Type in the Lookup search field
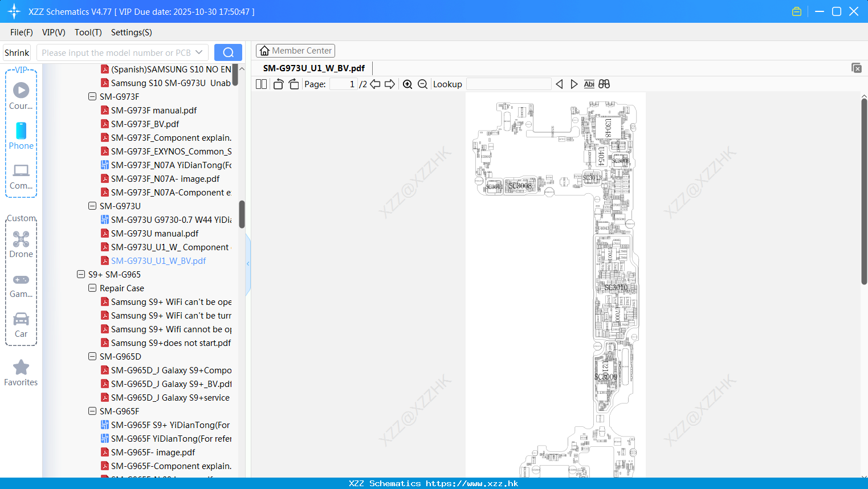Viewport: 868px width, 489px height. (508, 84)
